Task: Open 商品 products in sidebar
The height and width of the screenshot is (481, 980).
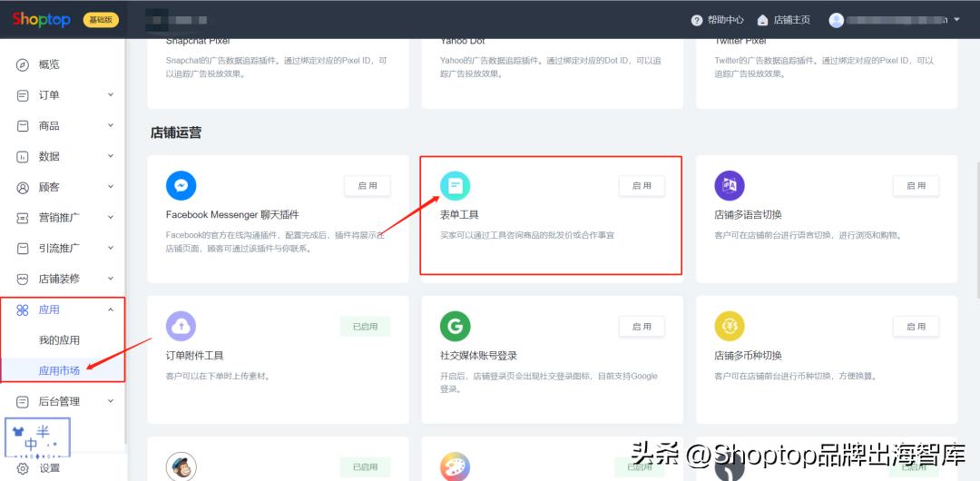Action: pos(49,126)
